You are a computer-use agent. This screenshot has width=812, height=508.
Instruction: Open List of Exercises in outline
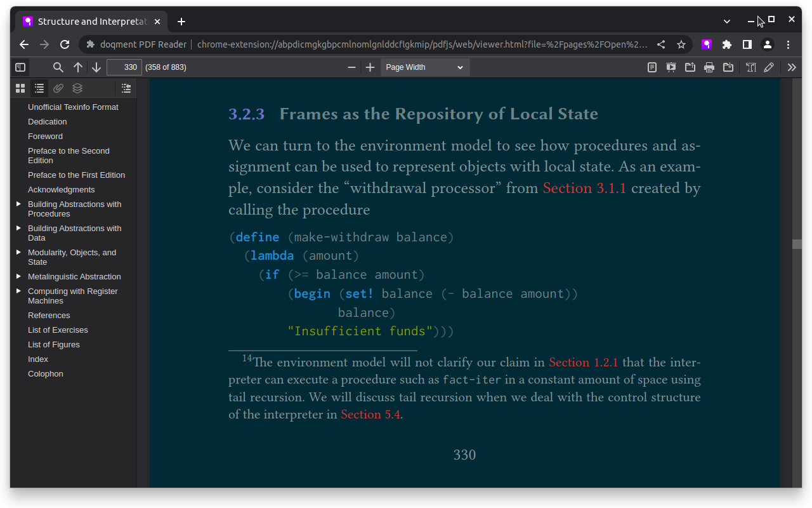(58, 330)
